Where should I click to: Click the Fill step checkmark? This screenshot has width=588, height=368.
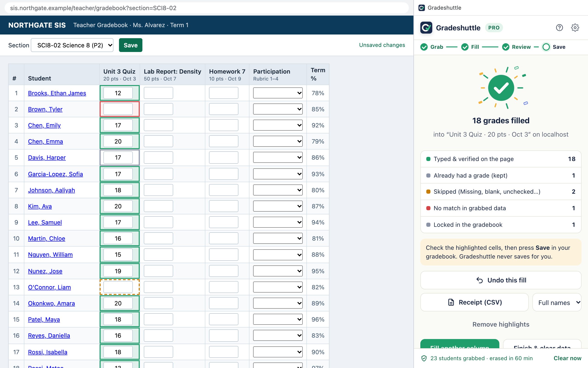coord(465,47)
